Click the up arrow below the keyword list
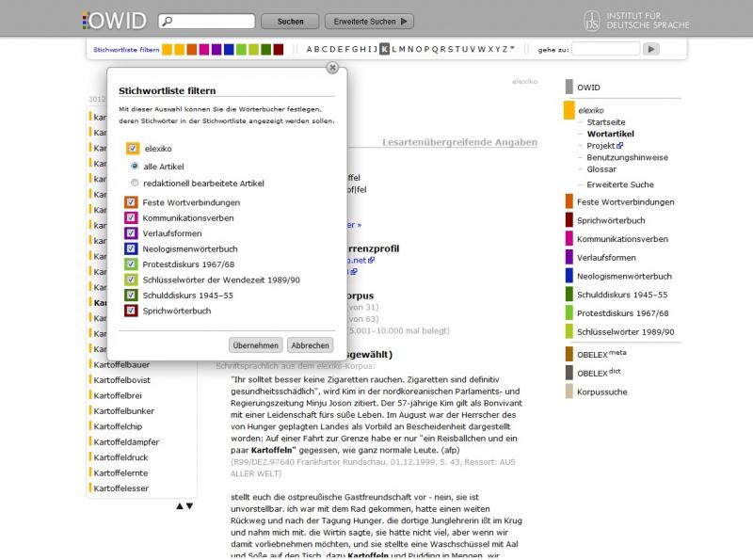The image size is (753, 560). tap(180, 505)
